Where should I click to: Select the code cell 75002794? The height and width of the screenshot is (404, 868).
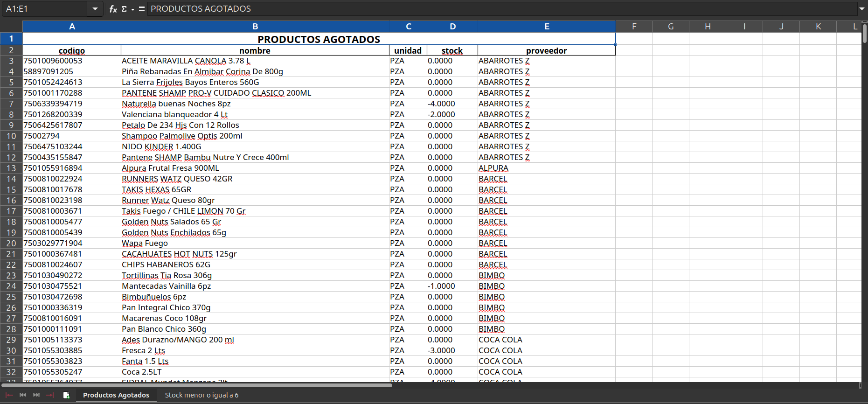tap(72, 136)
